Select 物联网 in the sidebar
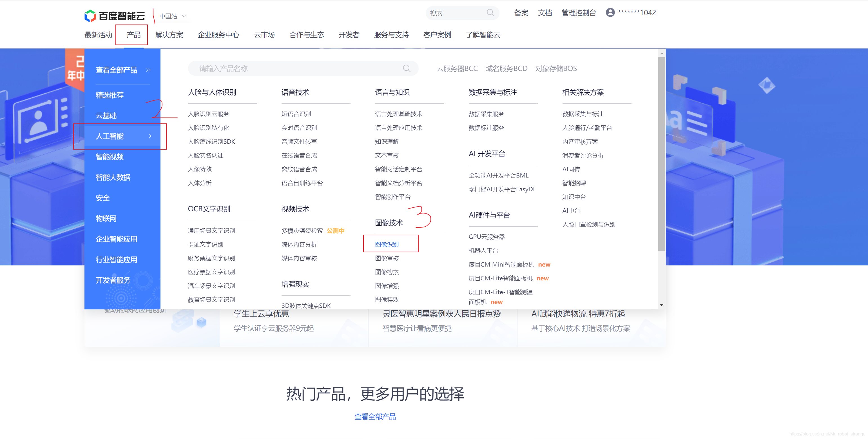This screenshot has width=868, height=439. point(106,218)
